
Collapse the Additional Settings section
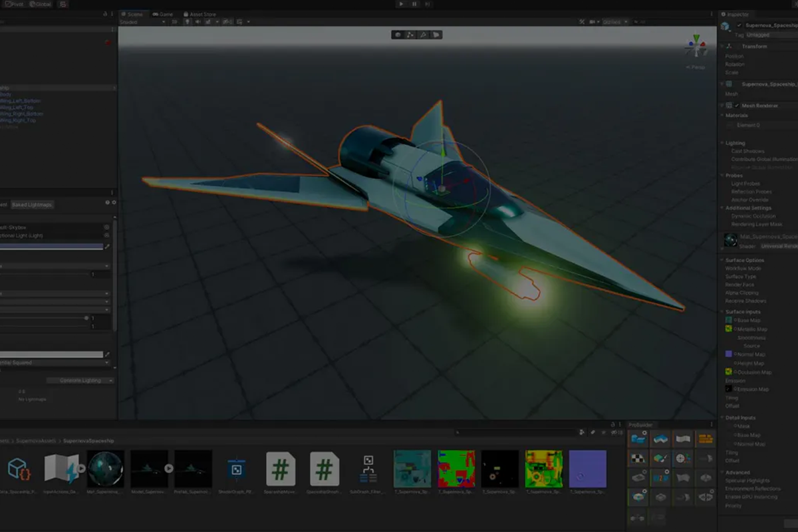(x=723, y=208)
